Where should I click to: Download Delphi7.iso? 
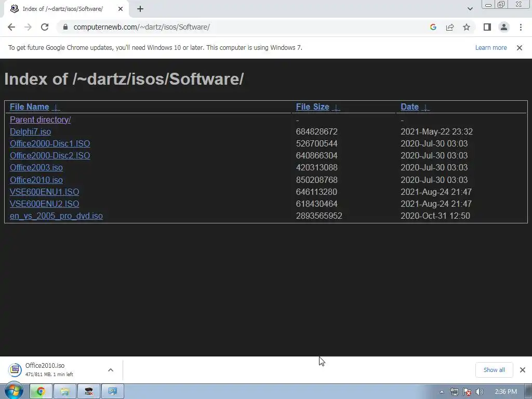click(x=31, y=131)
